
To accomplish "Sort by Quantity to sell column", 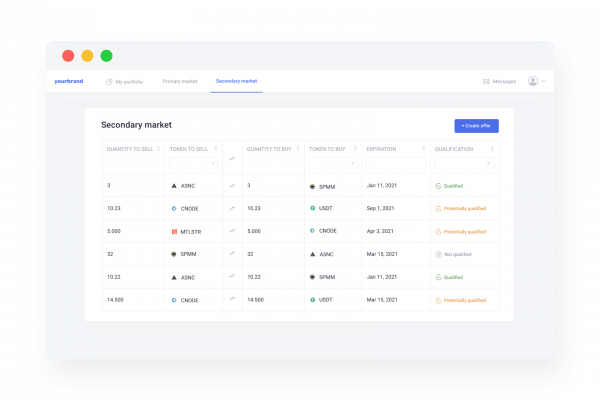I will [x=159, y=149].
